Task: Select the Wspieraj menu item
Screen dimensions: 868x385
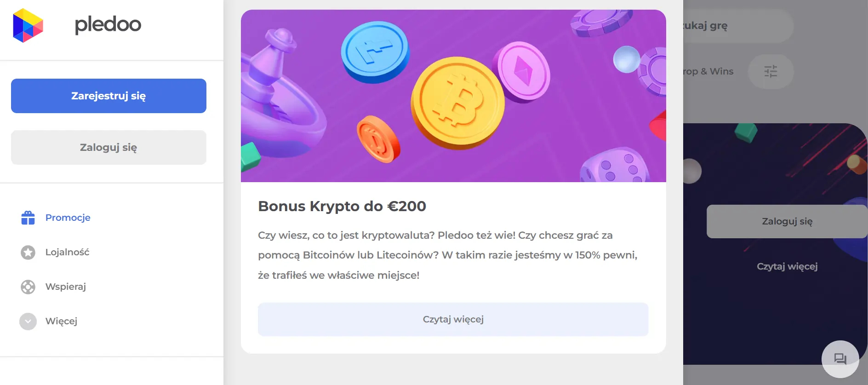Action: 66,287
